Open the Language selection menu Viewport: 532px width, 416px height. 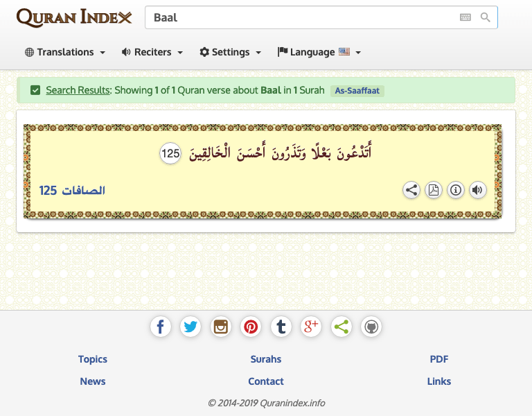coord(319,52)
